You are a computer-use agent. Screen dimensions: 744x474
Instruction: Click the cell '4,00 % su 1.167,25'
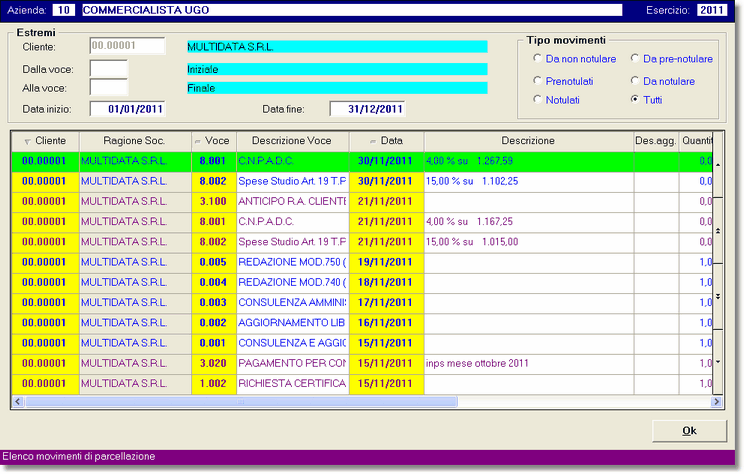point(529,222)
